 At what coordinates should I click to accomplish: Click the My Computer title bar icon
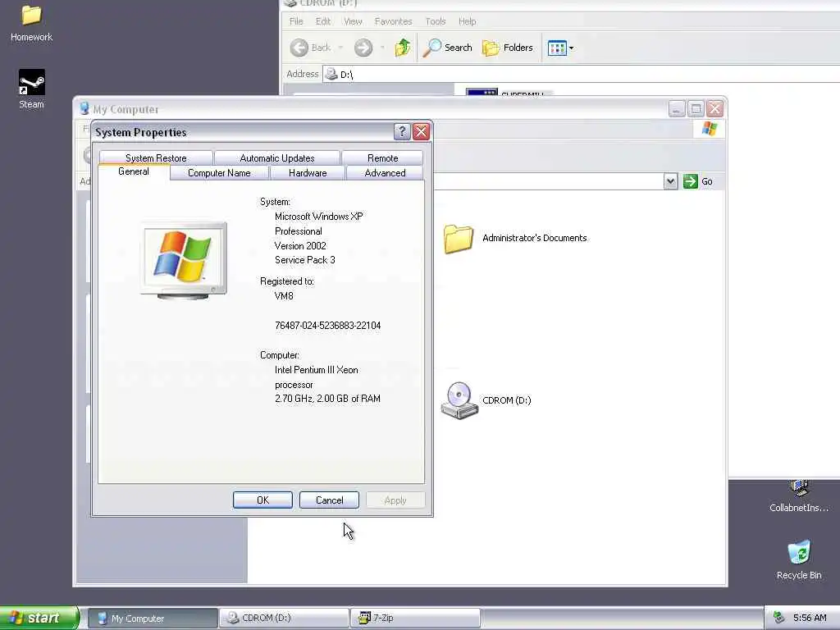pos(84,109)
